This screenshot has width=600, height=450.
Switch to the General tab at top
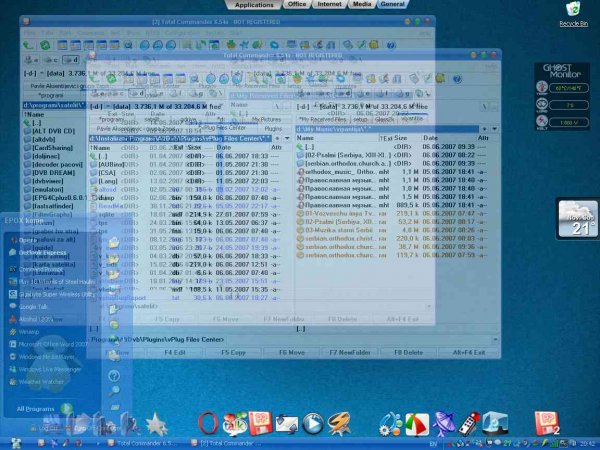click(393, 4)
